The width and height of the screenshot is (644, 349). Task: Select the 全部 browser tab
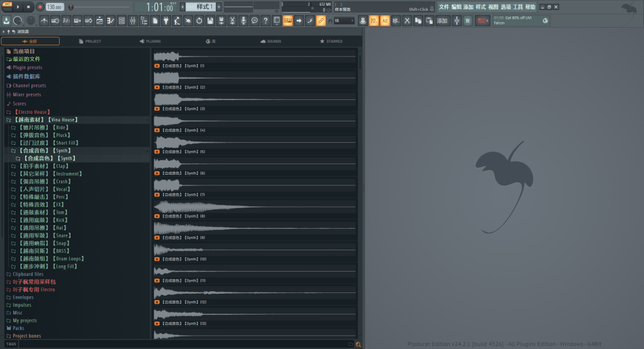pos(30,41)
